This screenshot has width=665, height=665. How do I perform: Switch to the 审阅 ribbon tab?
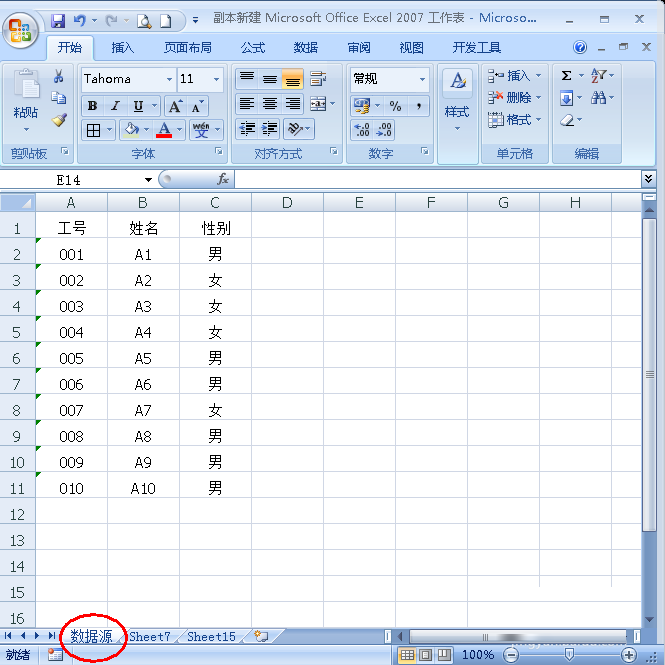[359, 48]
